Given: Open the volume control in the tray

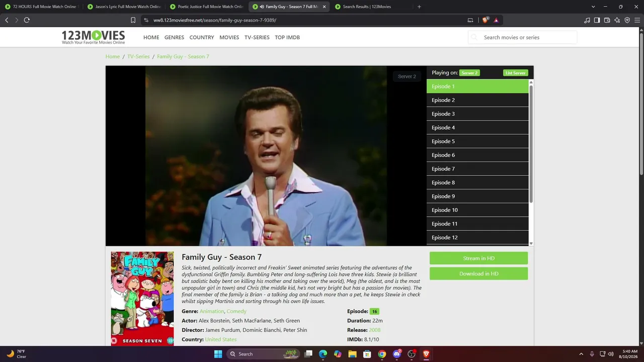Looking at the screenshot, I should (x=611, y=354).
